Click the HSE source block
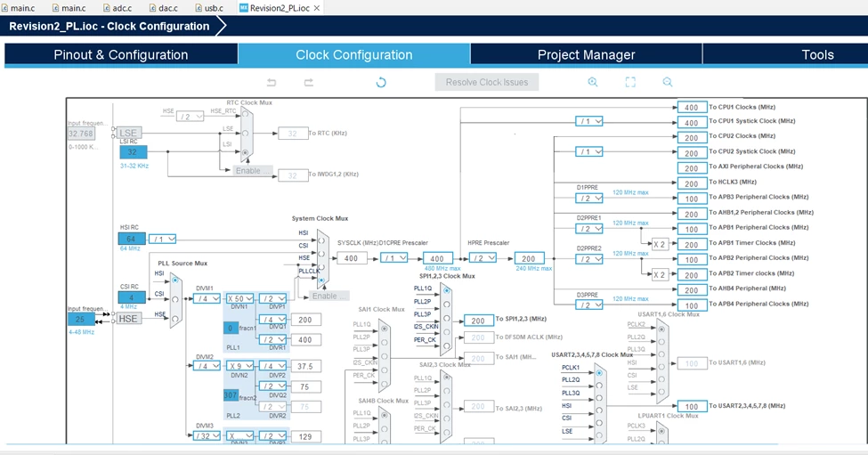The image size is (868, 455). pyautogui.click(x=128, y=319)
